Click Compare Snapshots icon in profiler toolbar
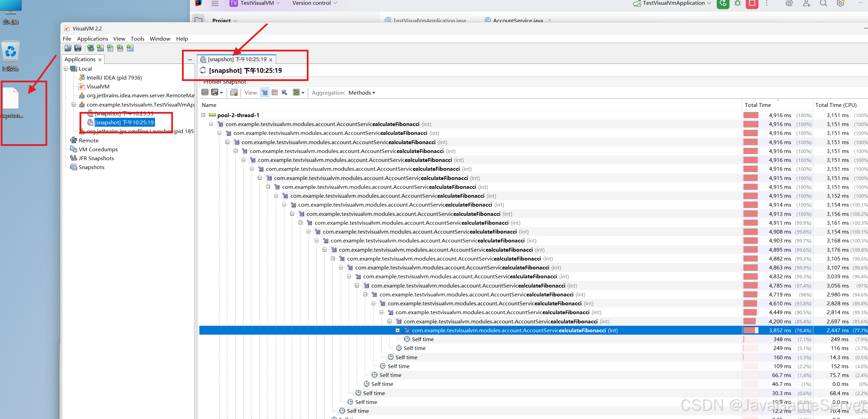The width and height of the screenshot is (868, 419). pos(234,93)
